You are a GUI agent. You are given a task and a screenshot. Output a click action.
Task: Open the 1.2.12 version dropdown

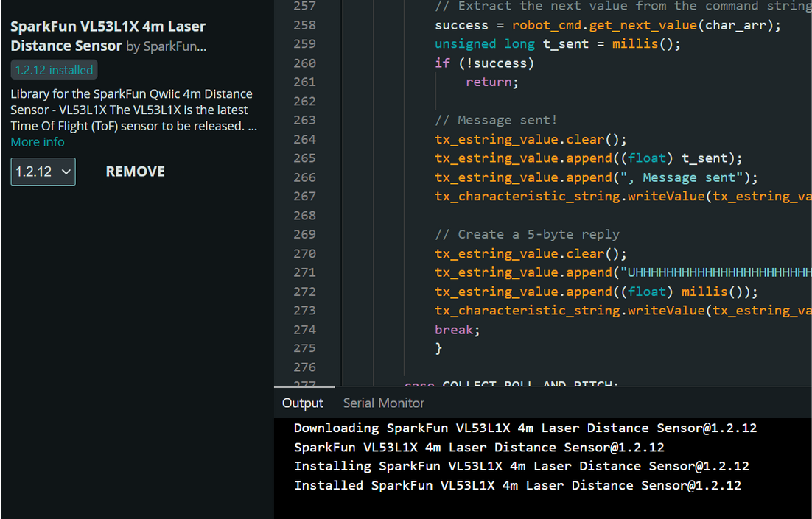click(43, 172)
